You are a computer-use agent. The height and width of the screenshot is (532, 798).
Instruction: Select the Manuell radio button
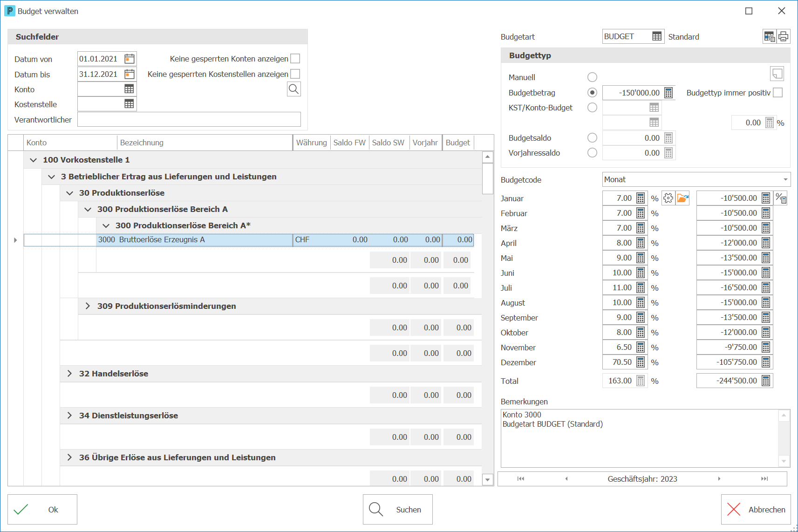click(x=592, y=77)
